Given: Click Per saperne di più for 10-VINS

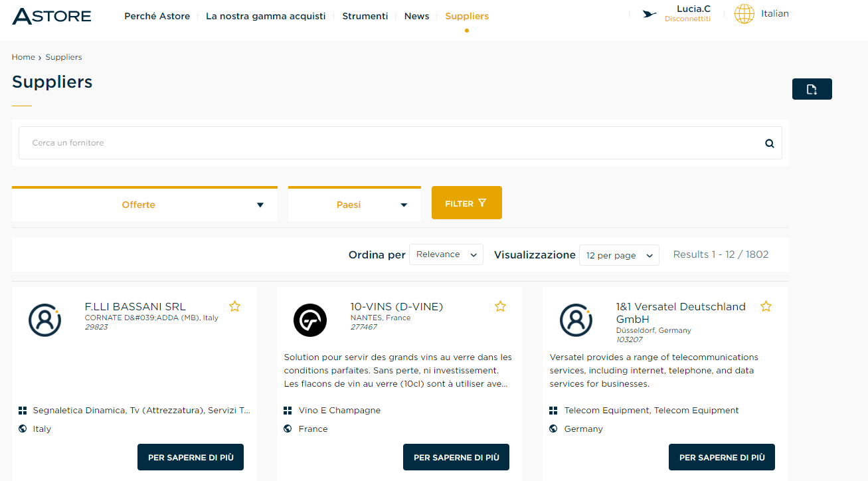Looking at the screenshot, I should 456,457.
